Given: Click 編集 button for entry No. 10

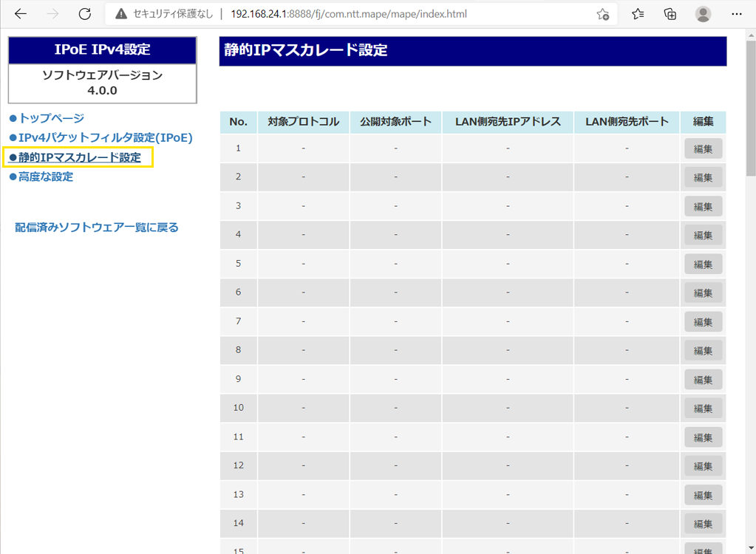Looking at the screenshot, I should pyautogui.click(x=703, y=408).
